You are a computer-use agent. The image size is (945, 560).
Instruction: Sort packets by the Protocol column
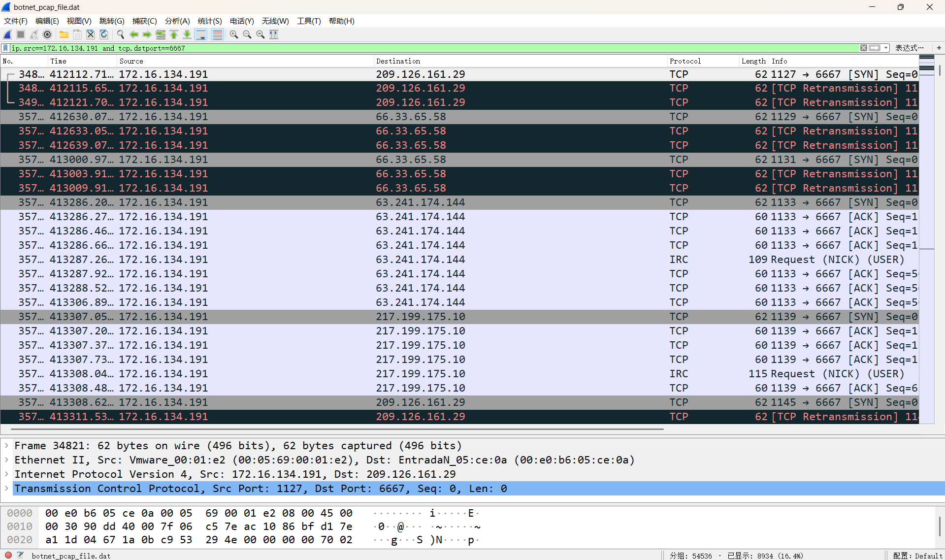(704, 61)
